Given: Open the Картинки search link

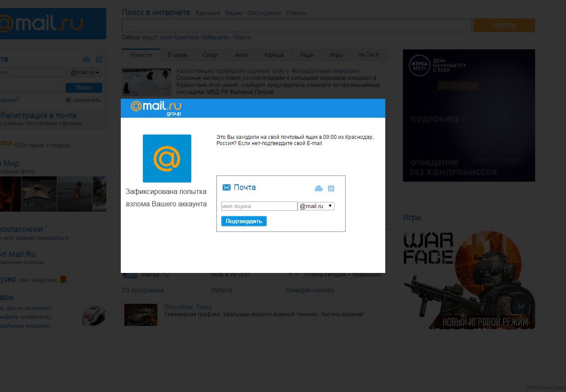Looking at the screenshot, I should (x=208, y=13).
